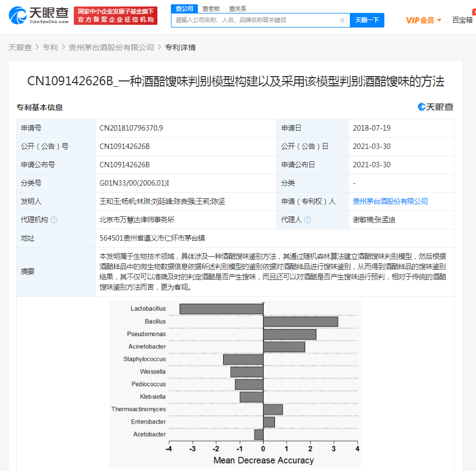The width and height of the screenshot is (476, 471).
Task: Open help icon next to 代理机构
Action: pyautogui.click(x=54, y=220)
